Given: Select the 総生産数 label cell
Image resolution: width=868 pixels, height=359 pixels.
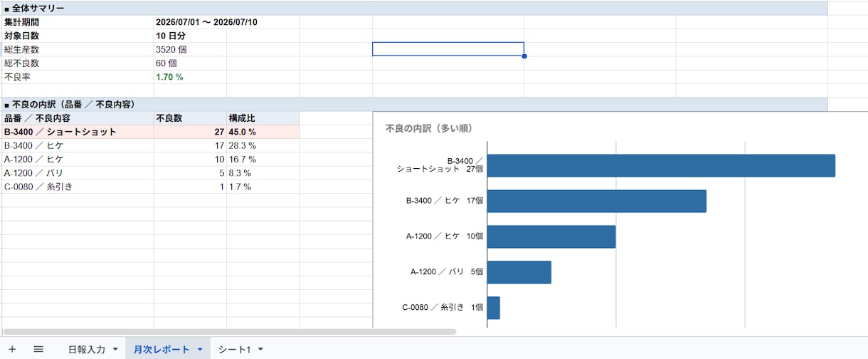Looking at the screenshot, I should click(x=77, y=49).
